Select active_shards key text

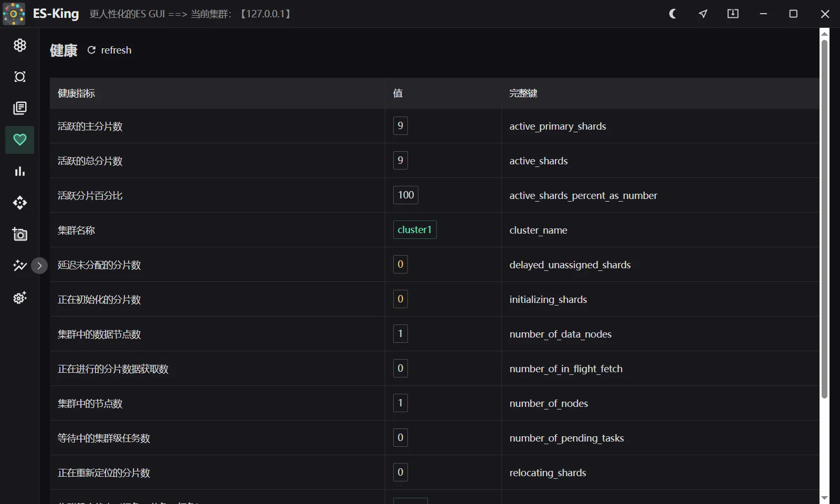(539, 161)
